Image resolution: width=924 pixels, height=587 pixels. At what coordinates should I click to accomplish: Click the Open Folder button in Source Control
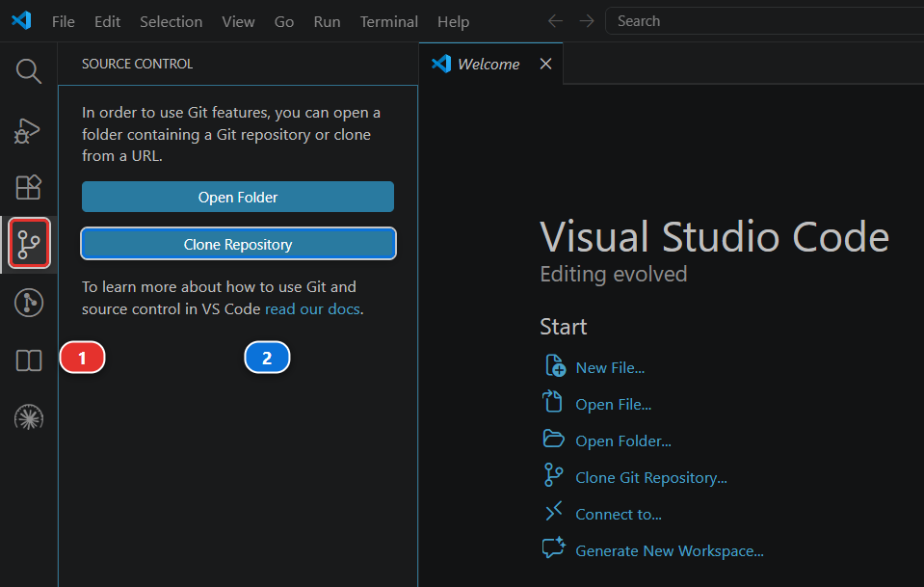237,197
